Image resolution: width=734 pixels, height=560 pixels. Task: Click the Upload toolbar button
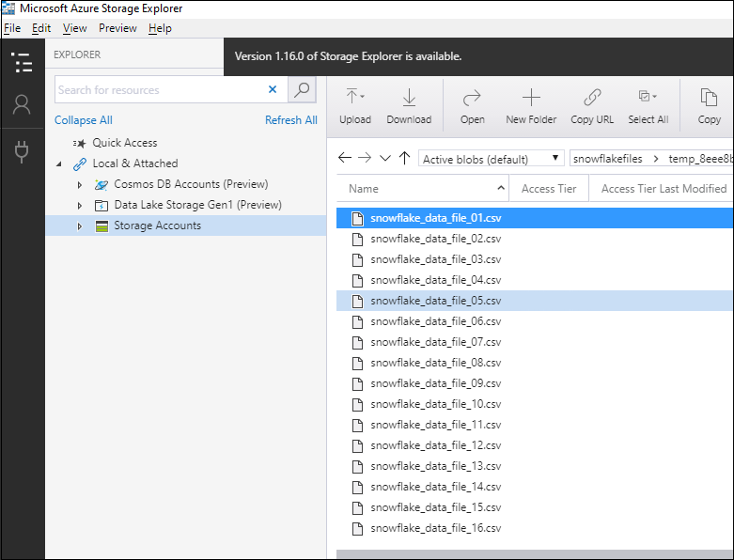tap(355, 107)
